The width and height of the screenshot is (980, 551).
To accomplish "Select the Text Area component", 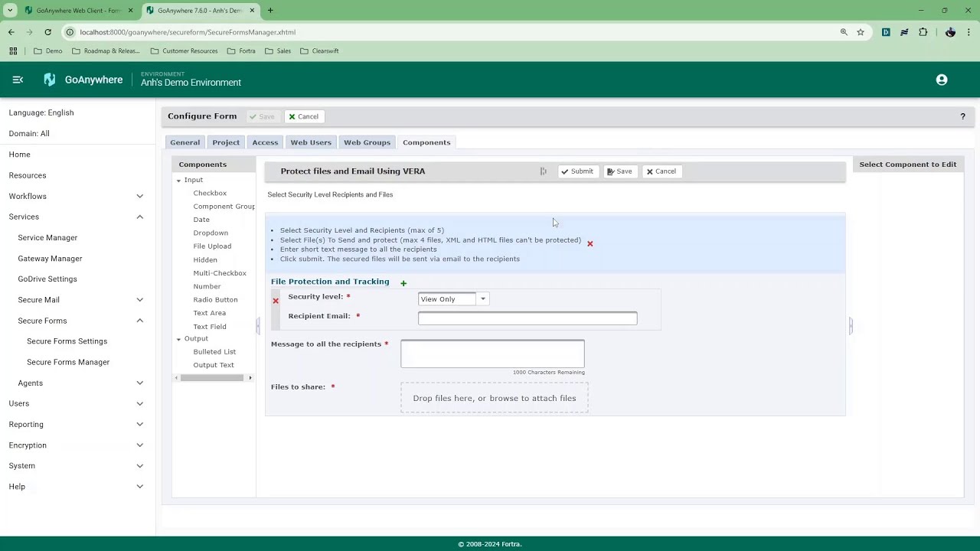I will pos(209,313).
